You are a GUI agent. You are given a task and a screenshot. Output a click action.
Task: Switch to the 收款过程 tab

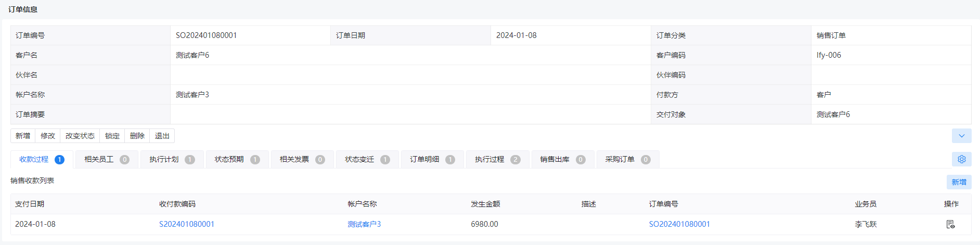click(42, 159)
